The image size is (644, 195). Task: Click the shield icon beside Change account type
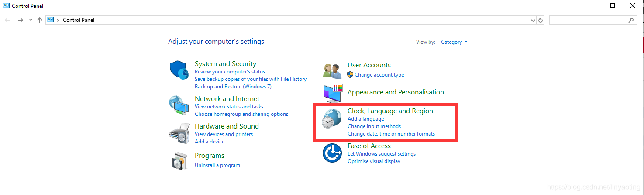pos(350,75)
